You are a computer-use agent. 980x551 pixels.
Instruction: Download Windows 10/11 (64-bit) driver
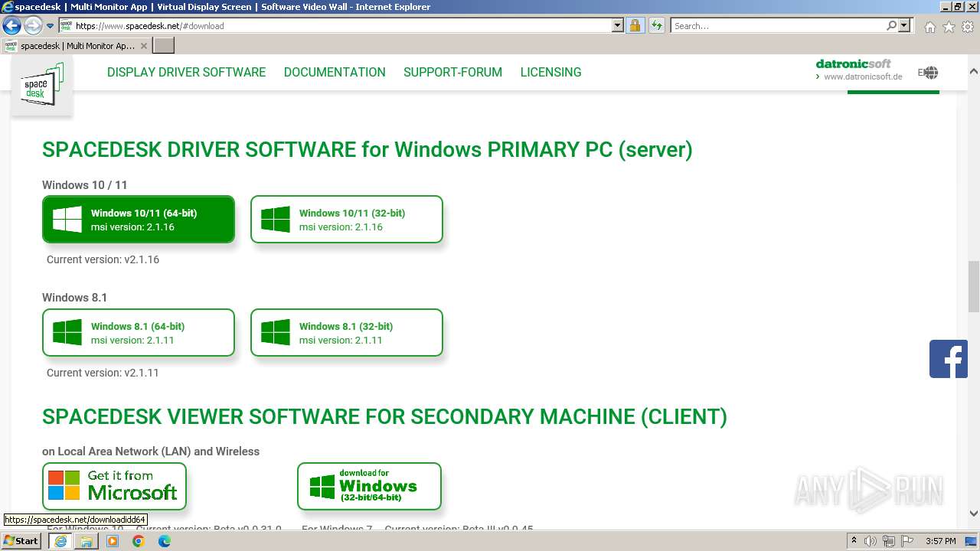[139, 220]
